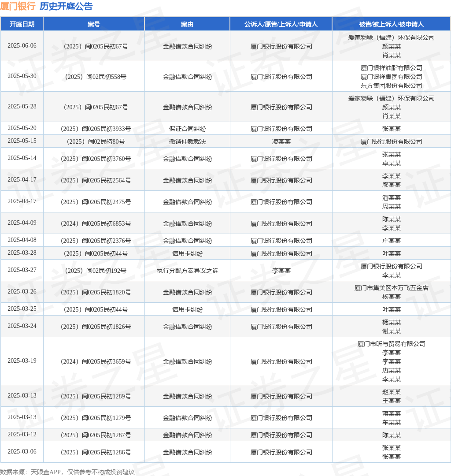Click case number (2025)闽0205民初1826号
This screenshot has width=451, height=476.
coord(96,327)
